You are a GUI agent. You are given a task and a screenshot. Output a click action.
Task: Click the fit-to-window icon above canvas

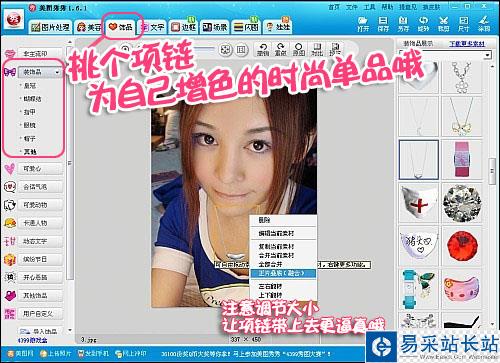coord(226,50)
